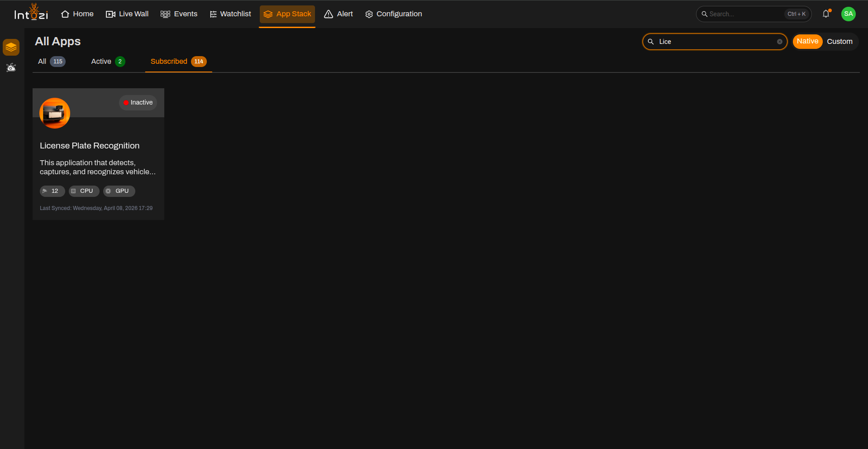Clear the app search text
This screenshot has width=868, height=449.
pyautogui.click(x=780, y=42)
